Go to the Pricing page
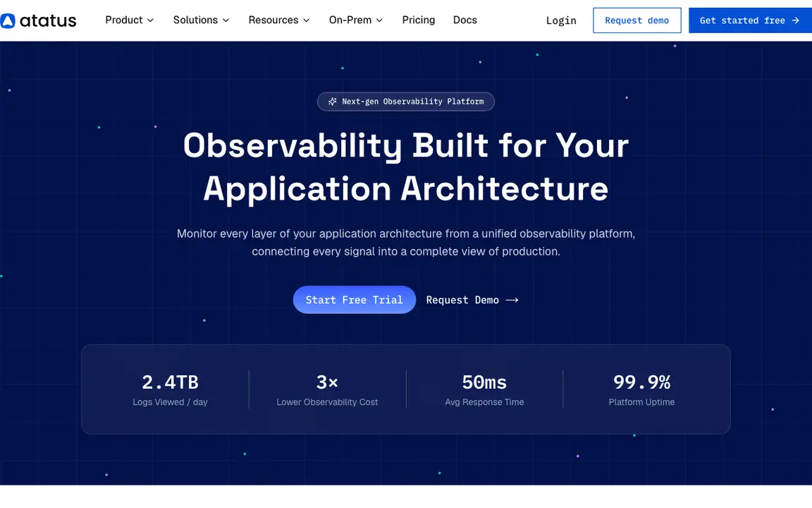Image resolution: width=812 pixels, height=508 pixels. point(419,20)
